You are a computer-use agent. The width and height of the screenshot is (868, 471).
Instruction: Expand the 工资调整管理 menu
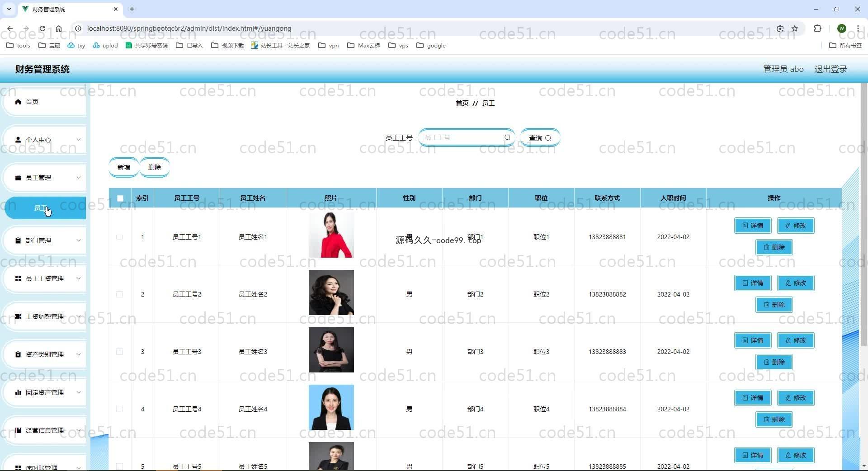pos(44,316)
